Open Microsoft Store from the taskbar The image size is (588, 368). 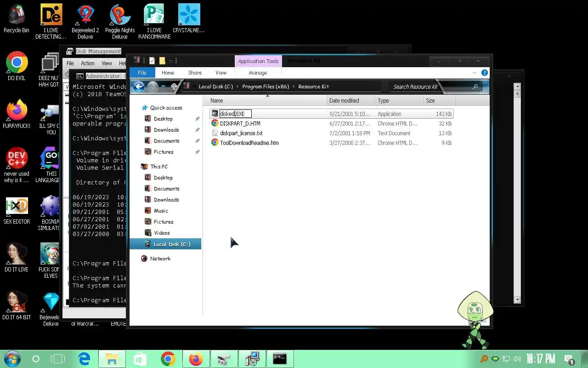point(140,359)
